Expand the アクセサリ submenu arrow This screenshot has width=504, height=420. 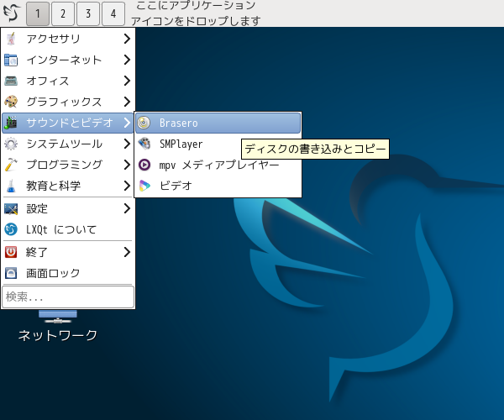tap(127, 39)
